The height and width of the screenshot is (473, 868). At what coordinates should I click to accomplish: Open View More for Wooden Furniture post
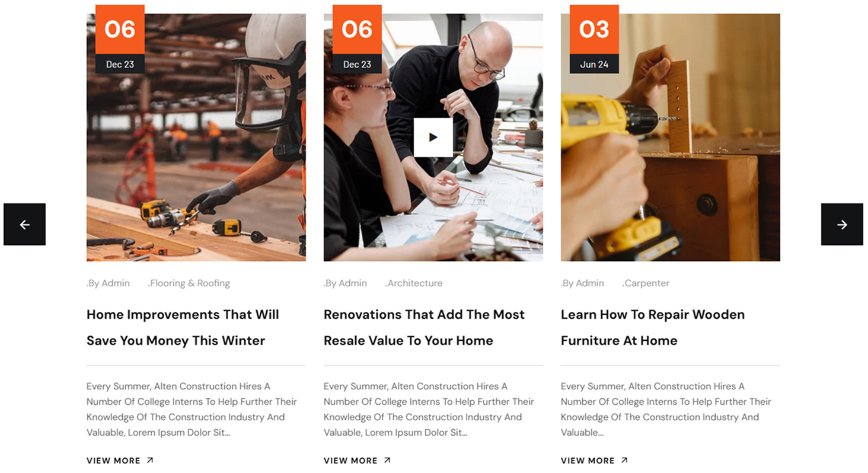click(588, 461)
